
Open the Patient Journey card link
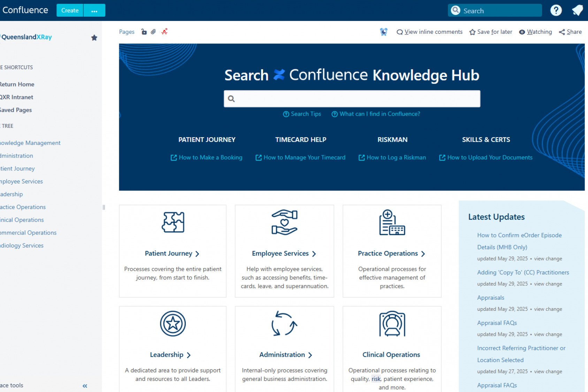[x=172, y=253]
